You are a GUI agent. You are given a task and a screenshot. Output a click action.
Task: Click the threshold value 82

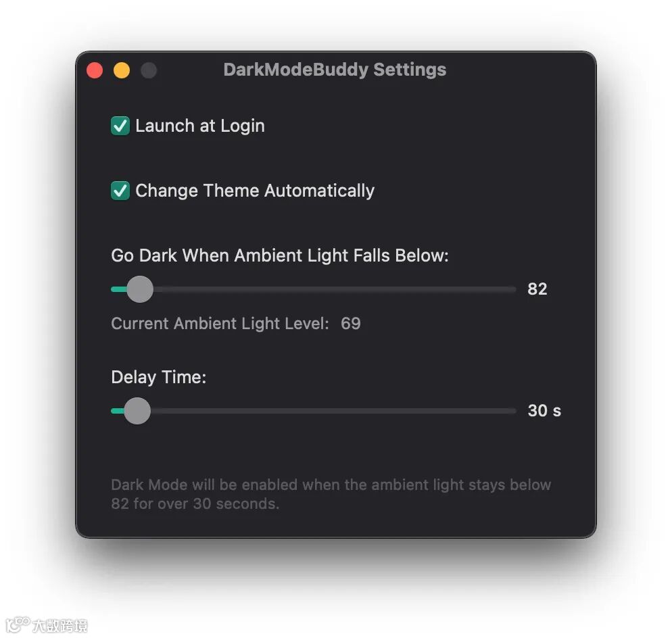(537, 289)
